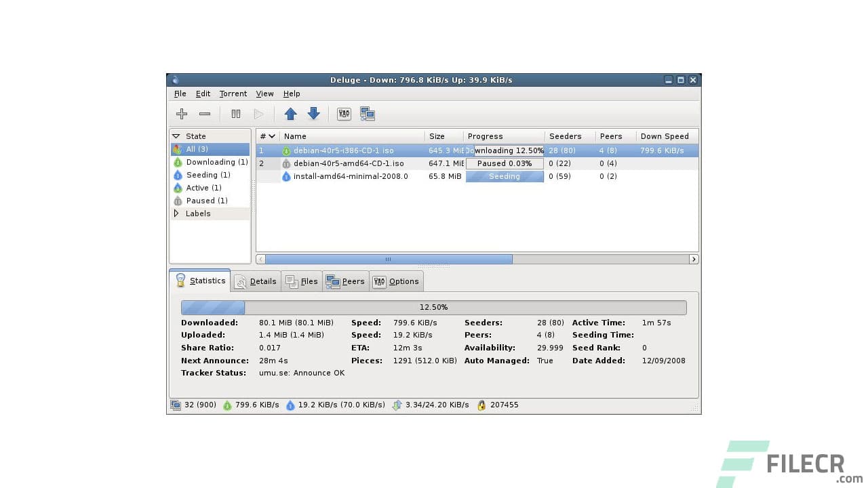
Task: Open Deluge Preferences from the toolbar
Action: click(x=344, y=113)
